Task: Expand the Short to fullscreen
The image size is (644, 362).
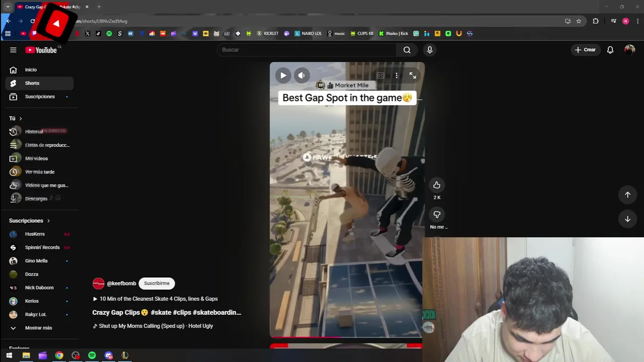Action: click(x=413, y=75)
